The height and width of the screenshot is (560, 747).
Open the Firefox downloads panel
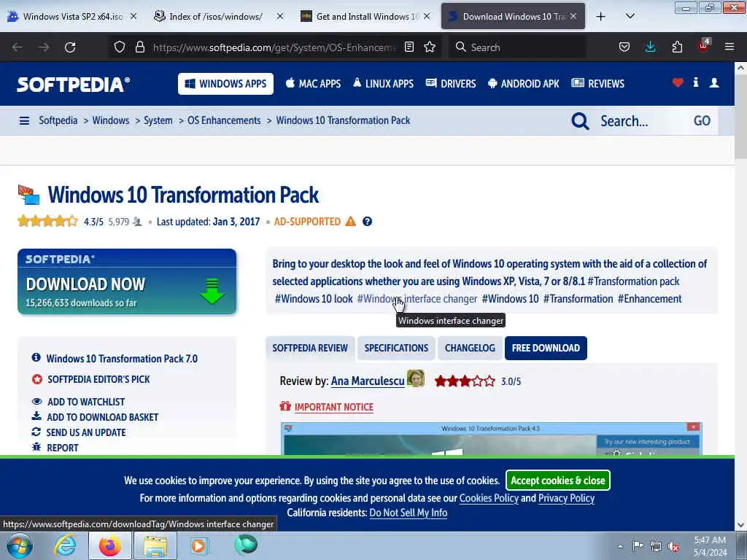tap(650, 47)
